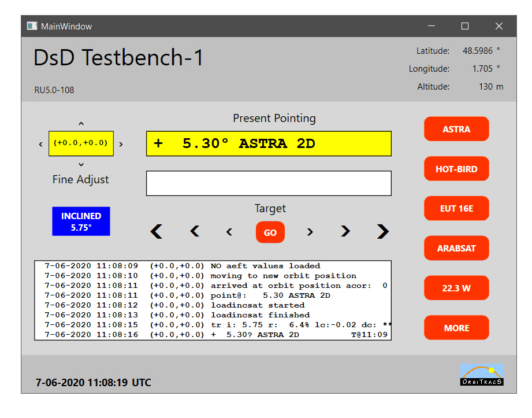Click the empty Target input field
This screenshot has width=532, height=418.
pyautogui.click(x=269, y=183)
